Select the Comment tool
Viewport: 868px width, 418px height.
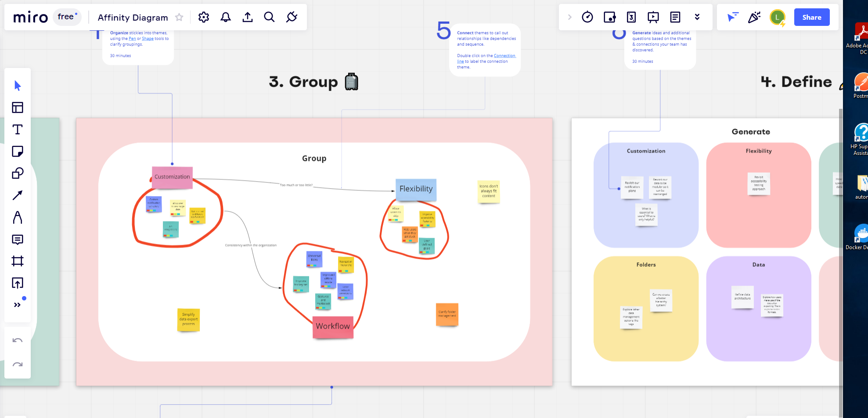coord(18,239)
